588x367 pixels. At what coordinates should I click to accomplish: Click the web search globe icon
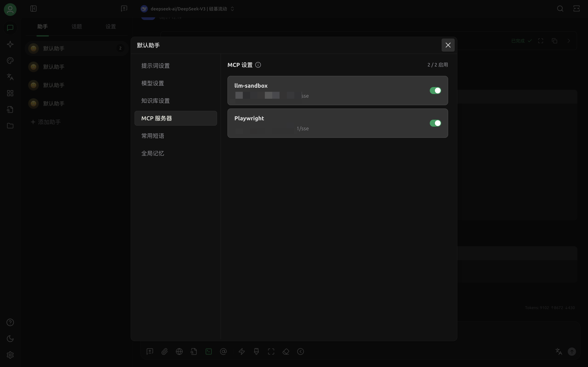tap(179, 352)
